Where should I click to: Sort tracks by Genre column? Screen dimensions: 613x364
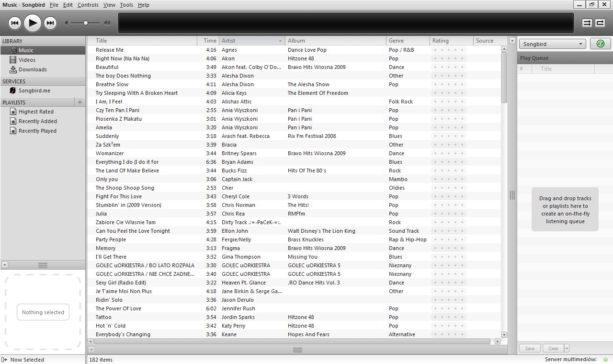tap(408, 41)
